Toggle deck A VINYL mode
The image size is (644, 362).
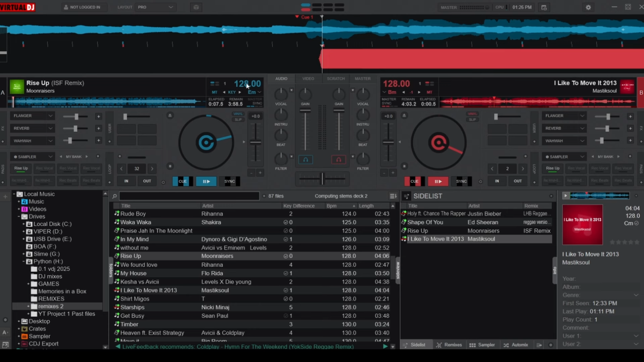pos(238,114)
